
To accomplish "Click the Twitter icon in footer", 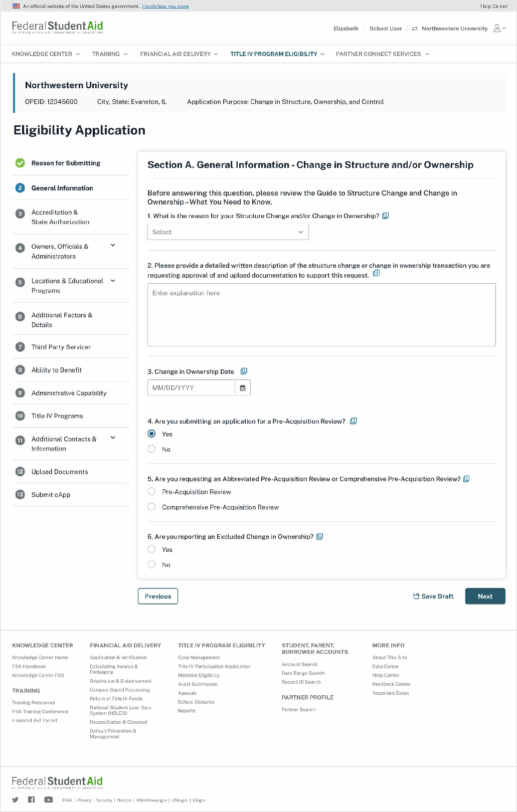I will (x=16, y=800).
